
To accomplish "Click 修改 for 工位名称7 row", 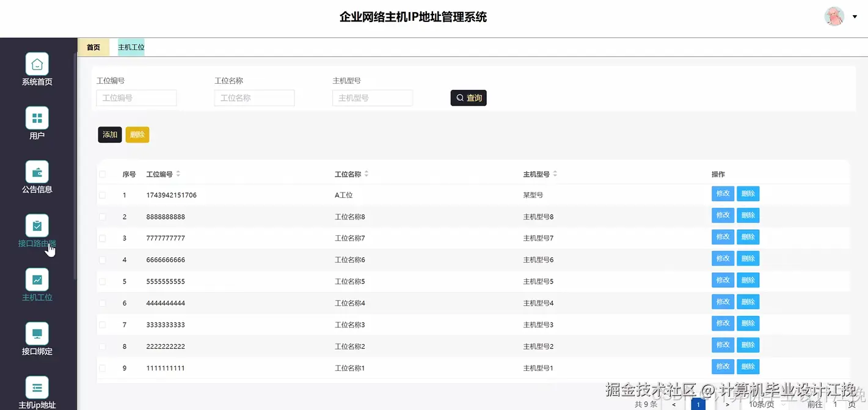I will [723, 237].
